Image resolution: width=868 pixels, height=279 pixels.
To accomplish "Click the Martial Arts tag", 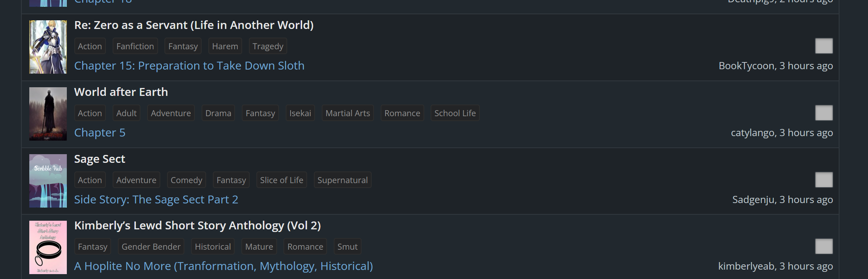I will 348,113.
